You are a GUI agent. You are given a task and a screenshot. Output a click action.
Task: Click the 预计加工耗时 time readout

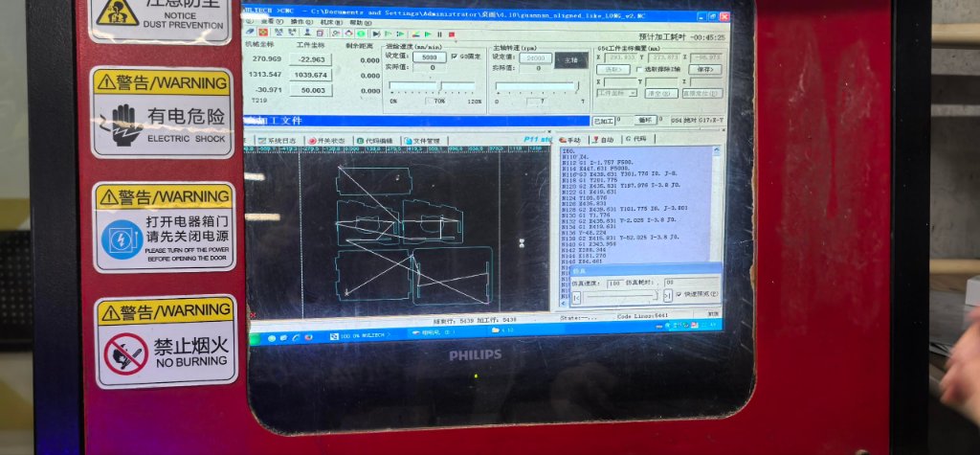pos(681,37)
